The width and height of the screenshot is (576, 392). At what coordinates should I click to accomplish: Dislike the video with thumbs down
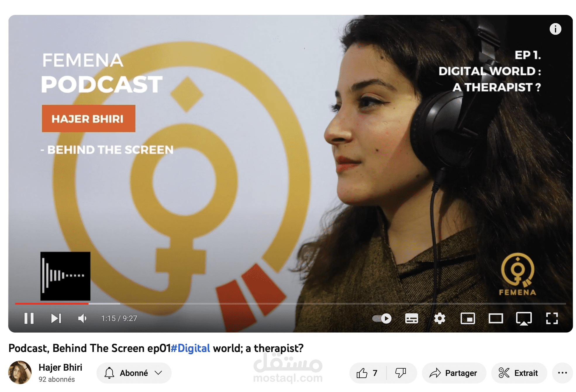(x=401, y=373)
